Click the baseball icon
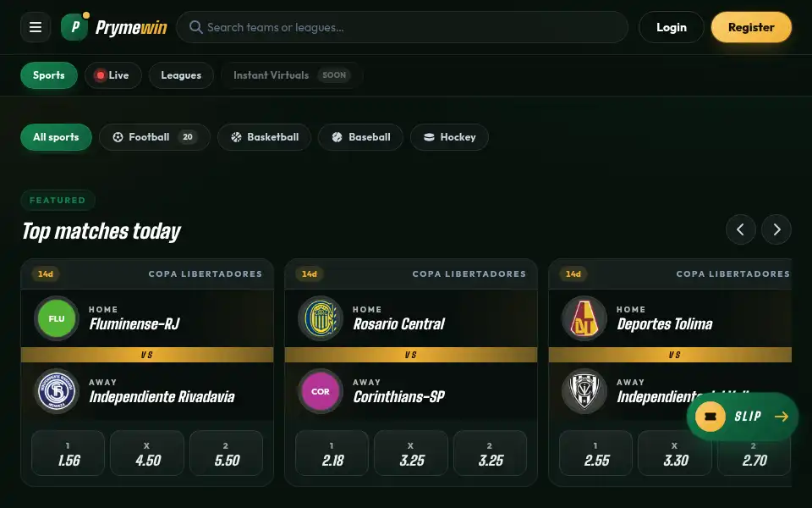 (337, 137)
